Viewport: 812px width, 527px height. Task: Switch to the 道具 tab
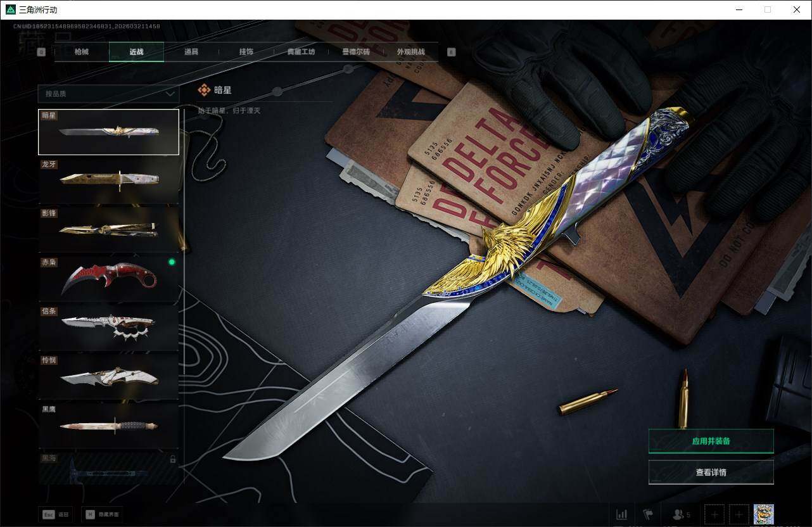(x=191, y=52)
